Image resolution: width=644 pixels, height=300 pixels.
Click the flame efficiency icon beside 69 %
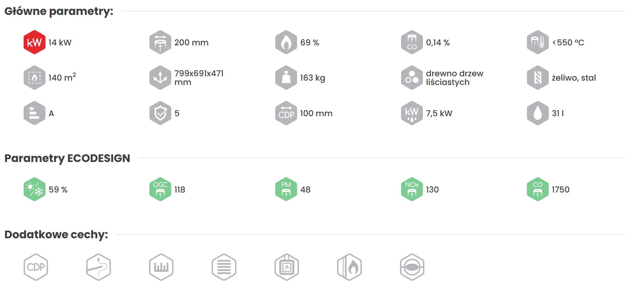pyautogui.click(x=286, y=42)
